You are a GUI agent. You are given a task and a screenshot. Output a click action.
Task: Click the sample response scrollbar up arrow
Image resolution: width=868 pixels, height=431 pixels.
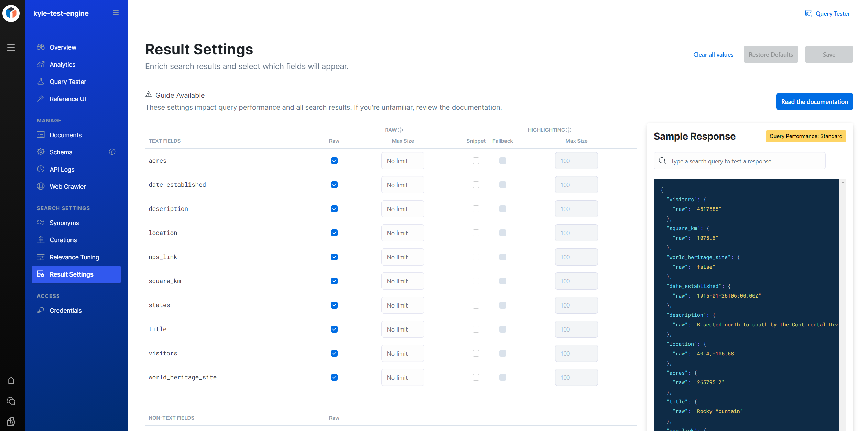843,182
